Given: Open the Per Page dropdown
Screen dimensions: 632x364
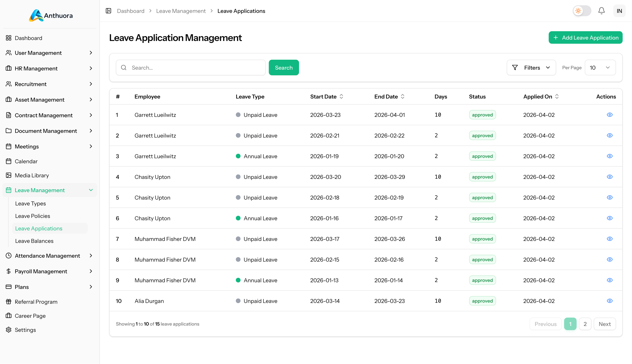Looking at the screenshot, I should pyautogui.click(x=600, y=67).
